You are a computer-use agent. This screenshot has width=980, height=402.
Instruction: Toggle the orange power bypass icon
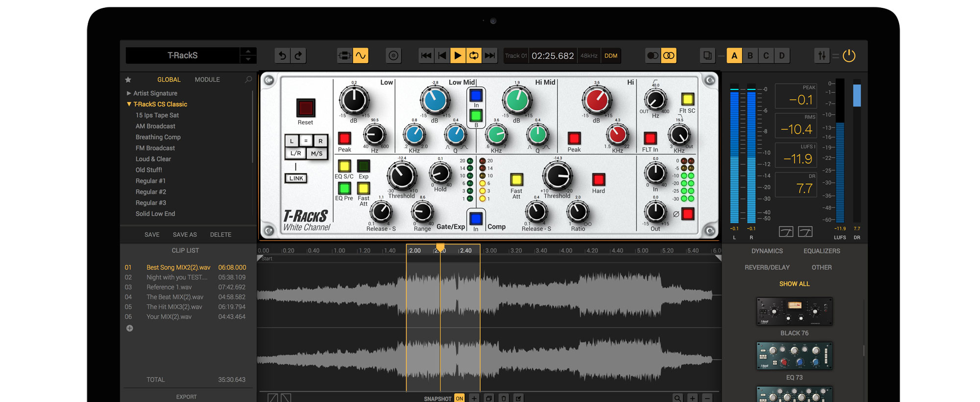849,56
